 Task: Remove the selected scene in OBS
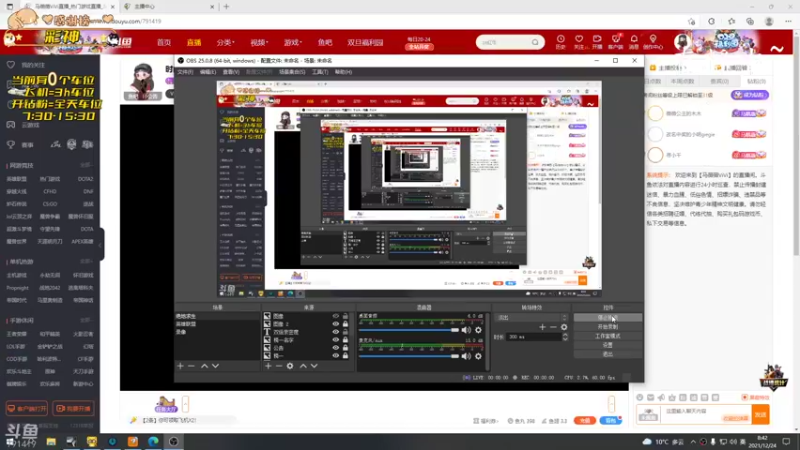tap(191, 366)
